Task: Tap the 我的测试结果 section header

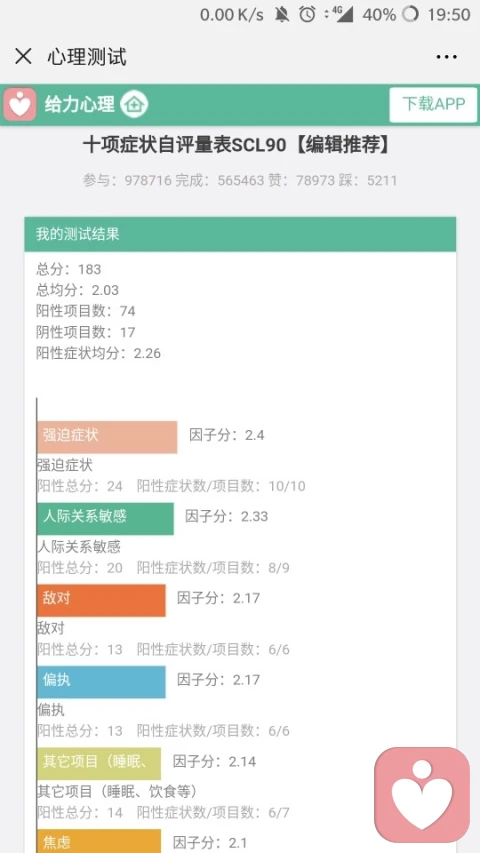Action: tap(240, 234)
